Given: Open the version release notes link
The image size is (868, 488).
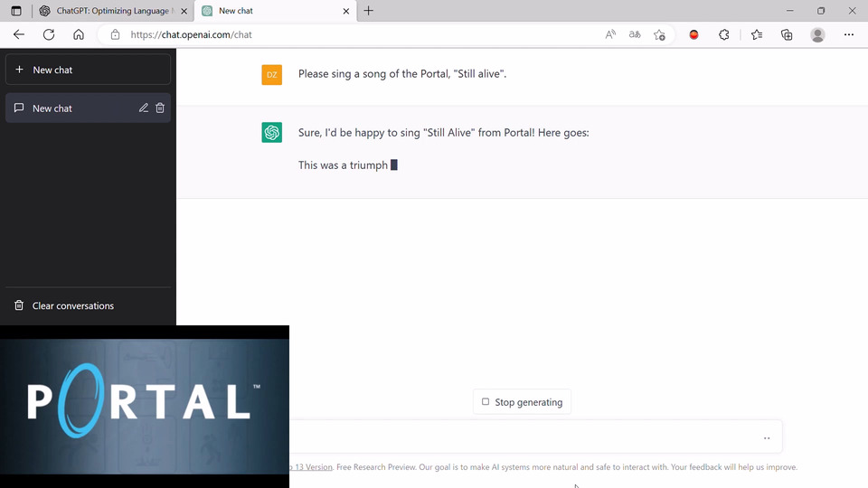Looking at the screenshot, I should 310,467.
